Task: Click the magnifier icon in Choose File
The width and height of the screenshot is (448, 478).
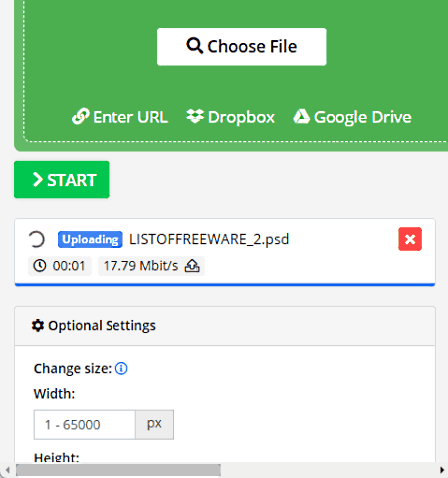Action: tap(195, 46)
